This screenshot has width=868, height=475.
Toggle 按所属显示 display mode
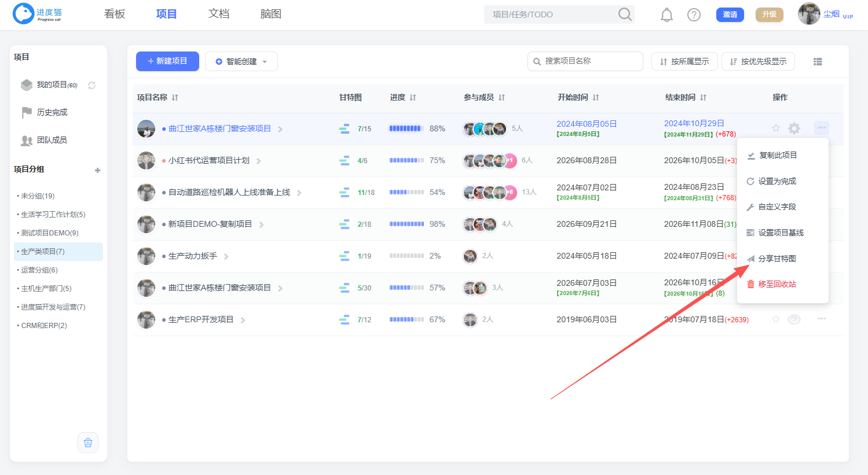click(x=684, y=61)
